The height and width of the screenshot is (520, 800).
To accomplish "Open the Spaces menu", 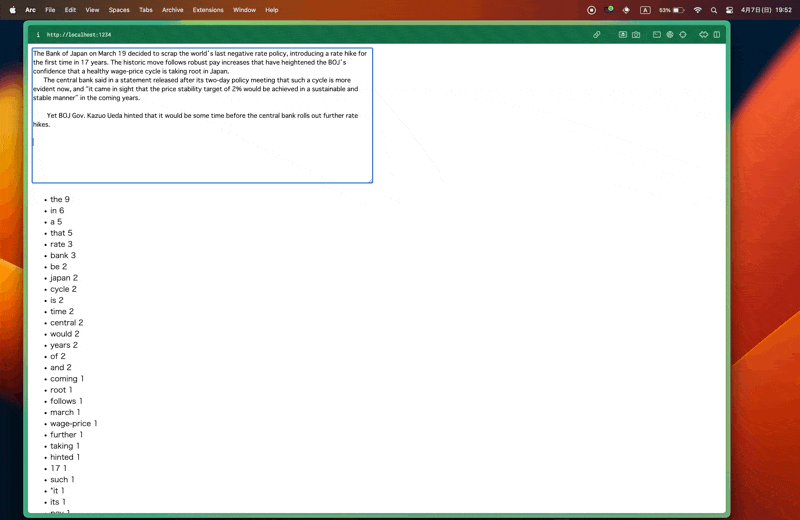I will [119, 10].
